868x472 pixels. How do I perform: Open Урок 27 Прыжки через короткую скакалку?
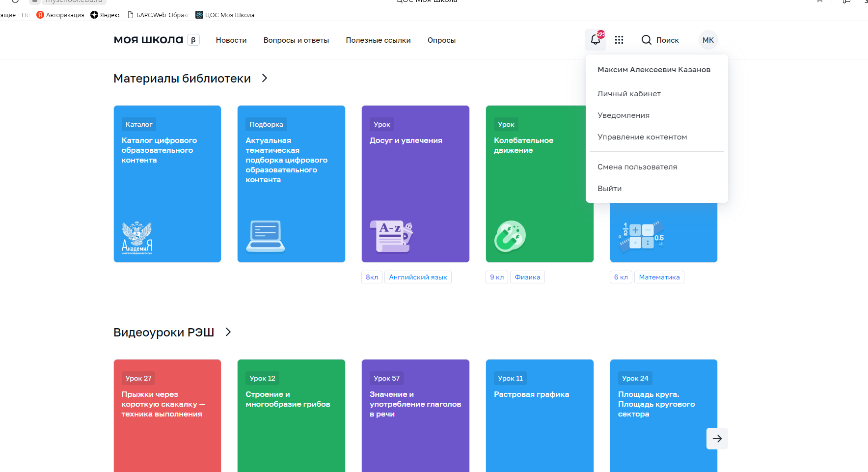pos(167,416)
